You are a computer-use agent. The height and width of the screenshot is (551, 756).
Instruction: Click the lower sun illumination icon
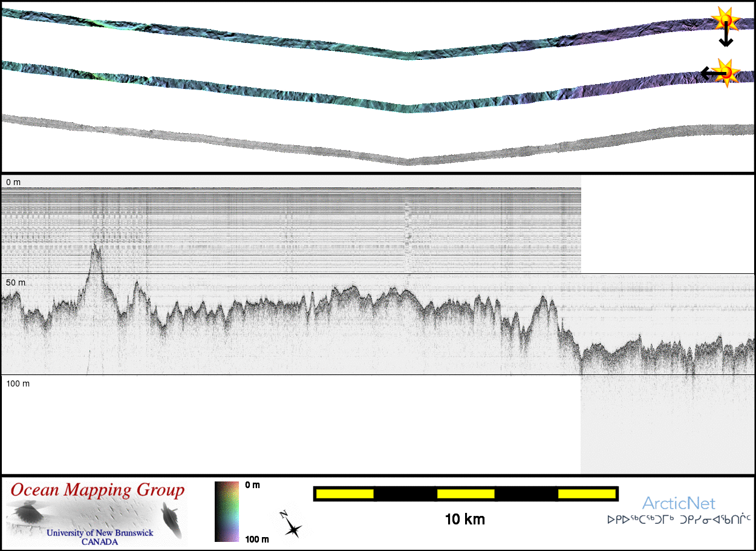(729, 71)
